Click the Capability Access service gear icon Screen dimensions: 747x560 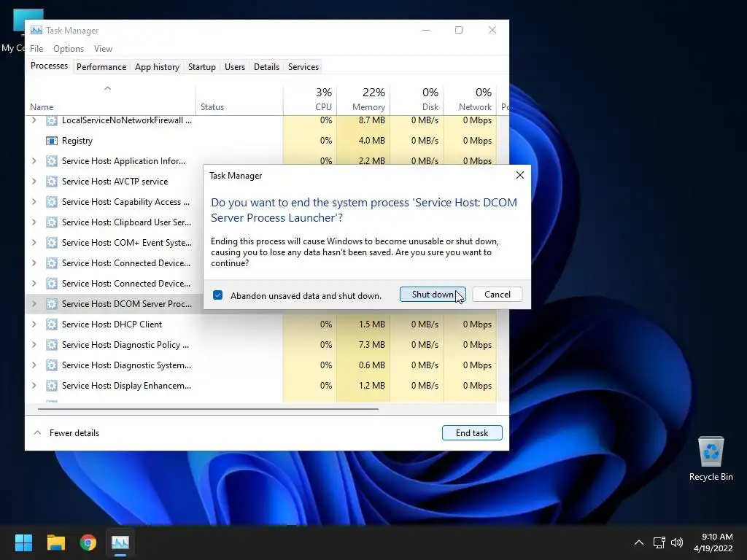point(52,202)
